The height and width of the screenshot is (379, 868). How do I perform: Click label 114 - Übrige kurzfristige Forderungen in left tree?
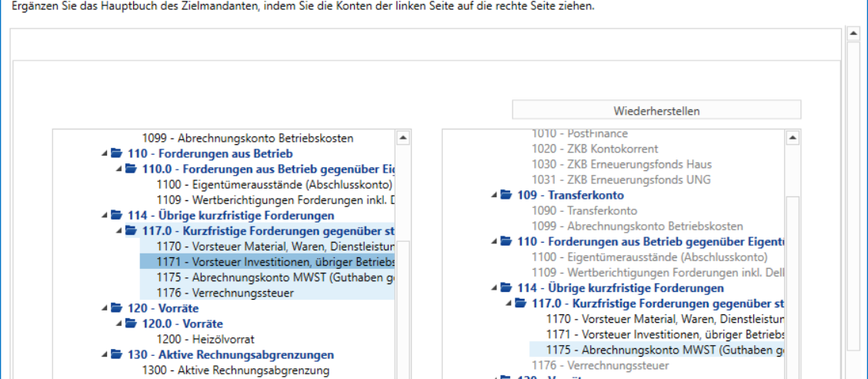231,216
